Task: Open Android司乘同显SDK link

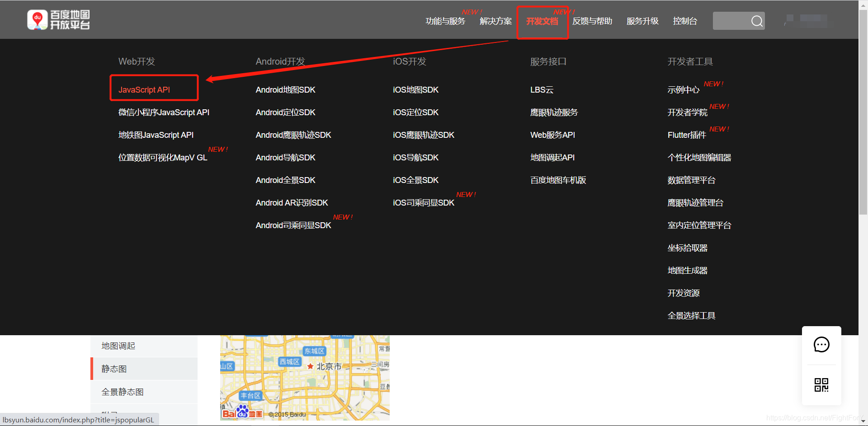Action: [293, 225]
